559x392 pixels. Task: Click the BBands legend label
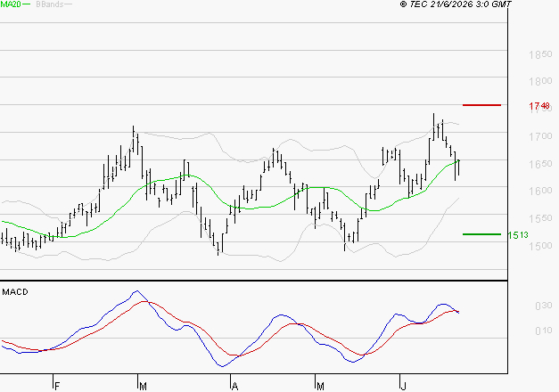coord(50,4)
